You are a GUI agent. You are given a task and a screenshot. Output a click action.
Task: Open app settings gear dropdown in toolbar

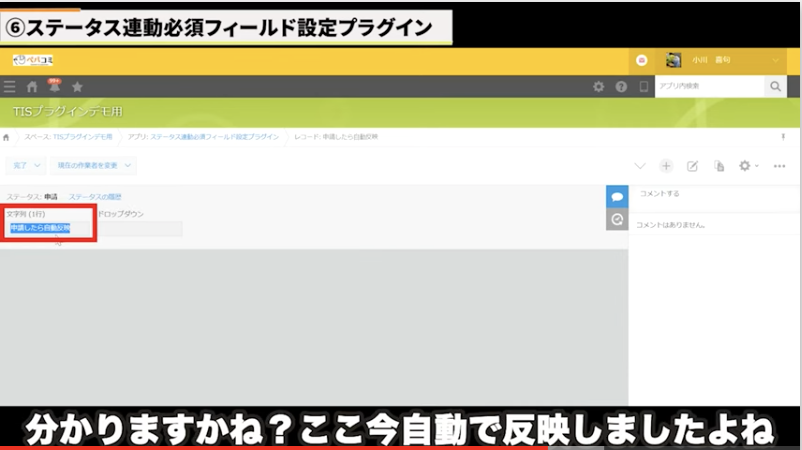[x=748, y=165]
